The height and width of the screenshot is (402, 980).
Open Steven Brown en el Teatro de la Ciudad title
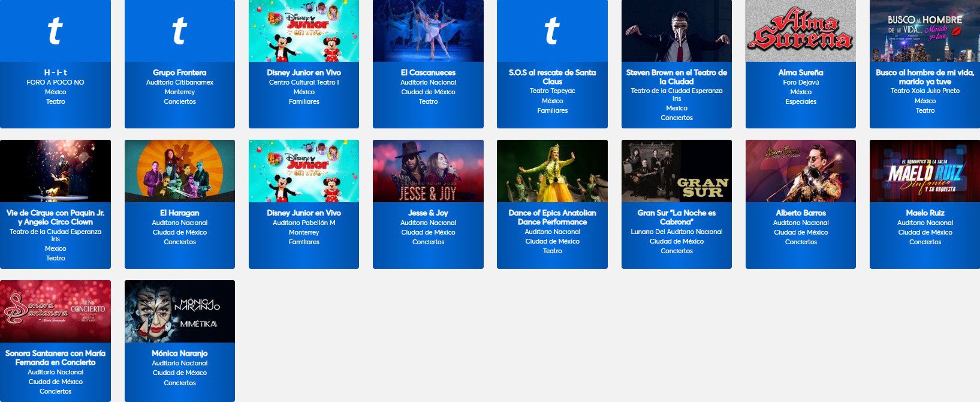point(677,77)
